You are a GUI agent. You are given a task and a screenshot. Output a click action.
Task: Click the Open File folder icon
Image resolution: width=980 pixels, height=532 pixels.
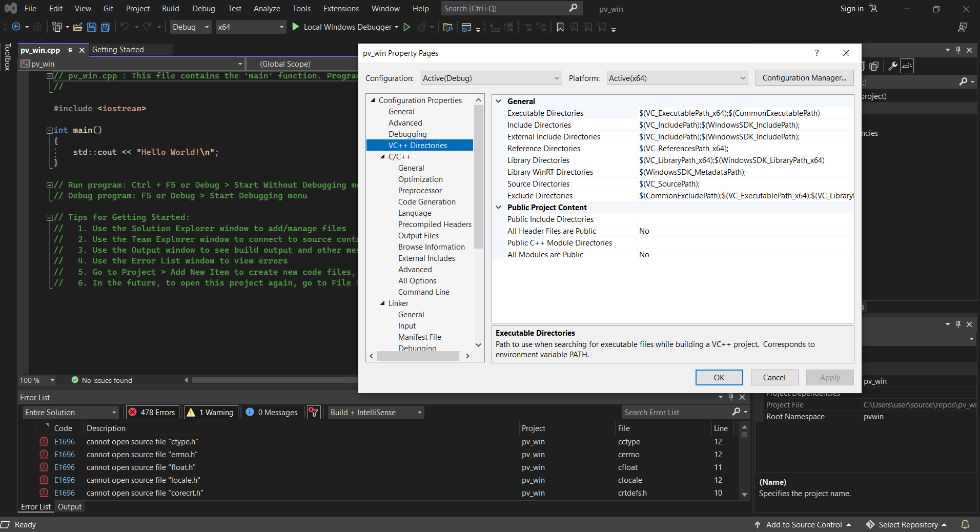(x=78, y=27)
